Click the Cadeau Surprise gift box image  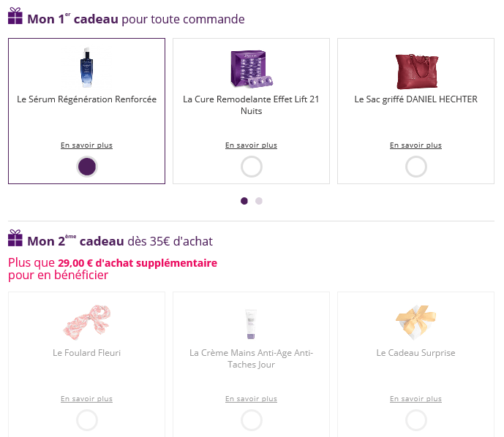(415, 322)
